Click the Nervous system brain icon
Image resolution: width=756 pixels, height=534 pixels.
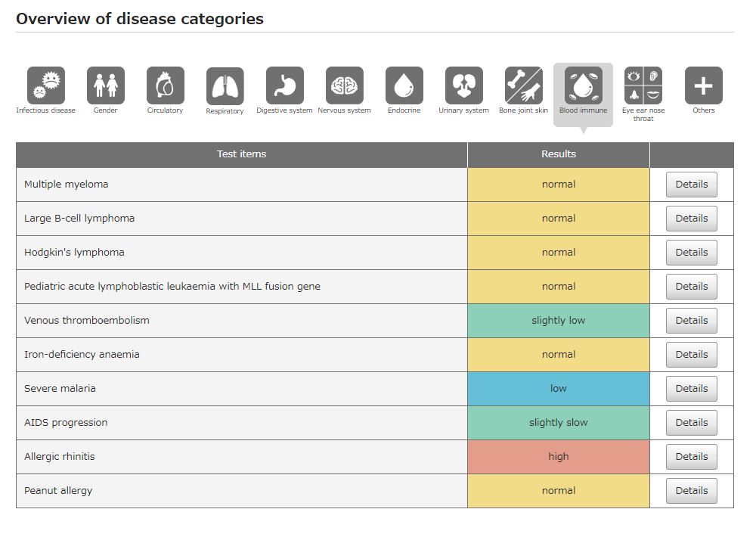[x=344, y=85]
